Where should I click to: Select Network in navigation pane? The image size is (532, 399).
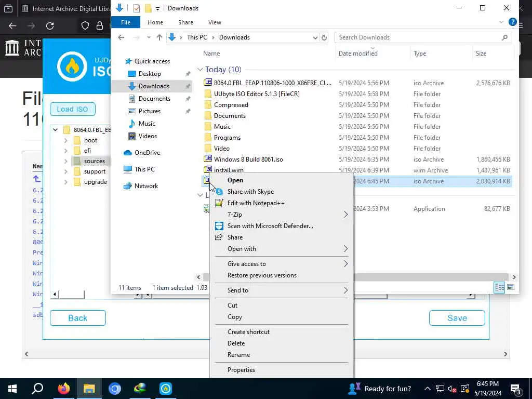coord(146,186)
